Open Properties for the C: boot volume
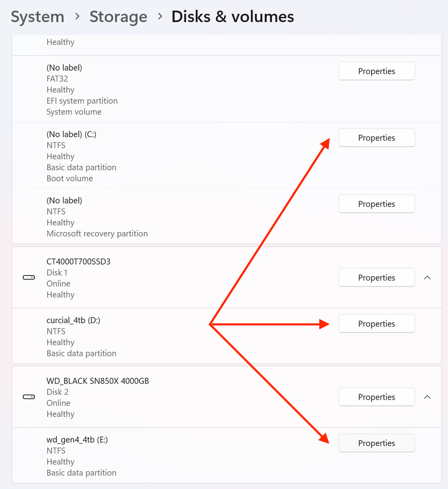 tap(376, 138)
